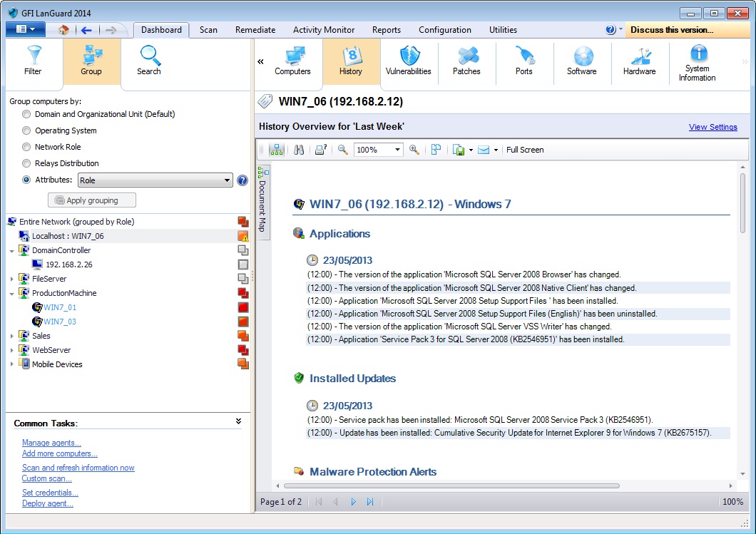Image resolution: width=756 pixels, height=534 pixels.
Task: Click the Deploy agent link
Action: pyautogui.click(x=48, y=503)
